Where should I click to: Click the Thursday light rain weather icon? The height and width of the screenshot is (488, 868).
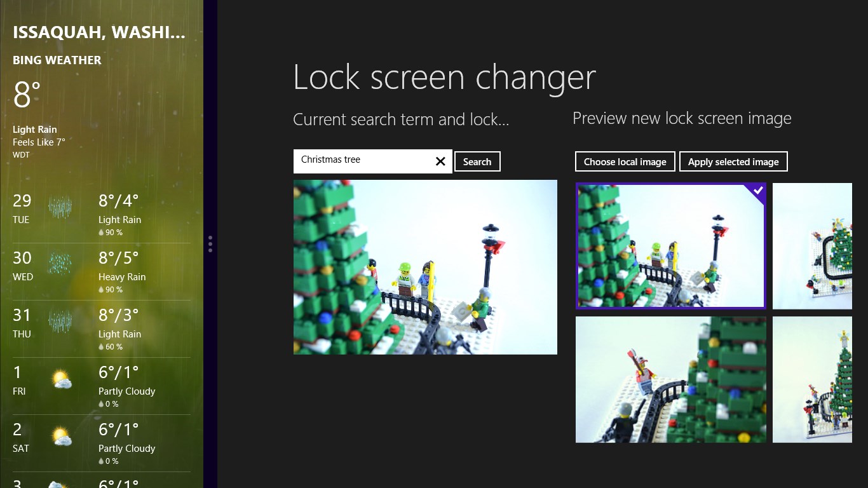(x=60, y=322)
